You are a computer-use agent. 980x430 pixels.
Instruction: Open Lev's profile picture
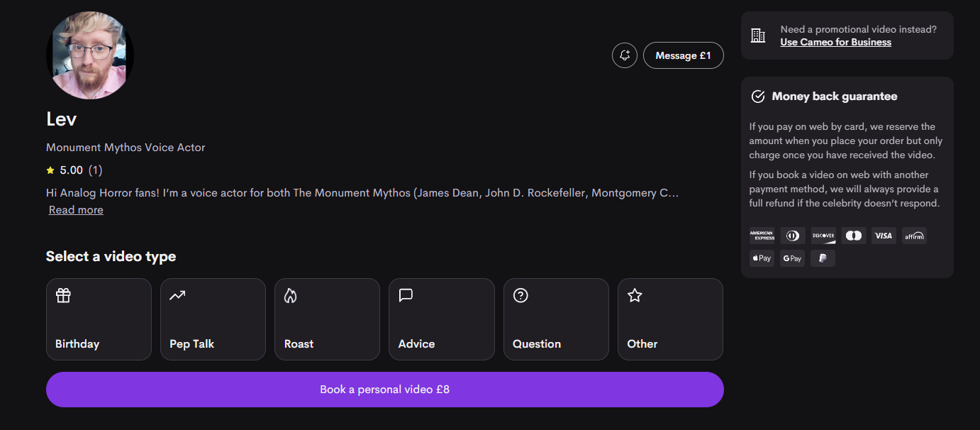(x=90, y=55)
